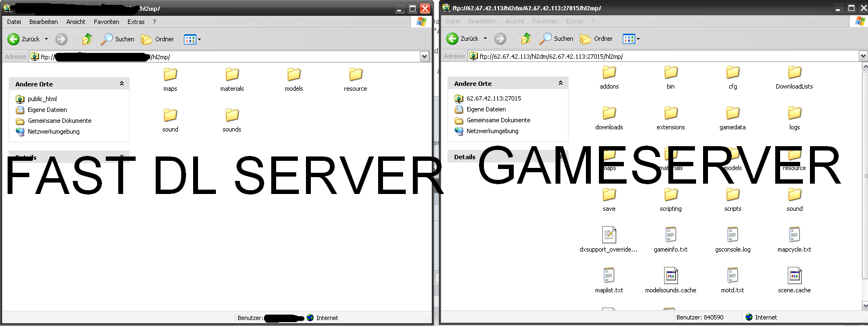Click the public_html link in left sidebar
This screenshot has height=326, width=868.
click(42, 99)
